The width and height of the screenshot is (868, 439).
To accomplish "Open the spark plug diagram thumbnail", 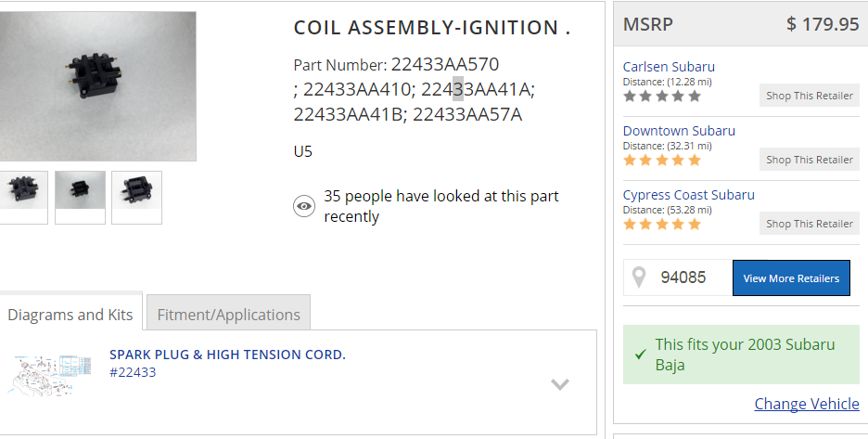I will point(51,371).
